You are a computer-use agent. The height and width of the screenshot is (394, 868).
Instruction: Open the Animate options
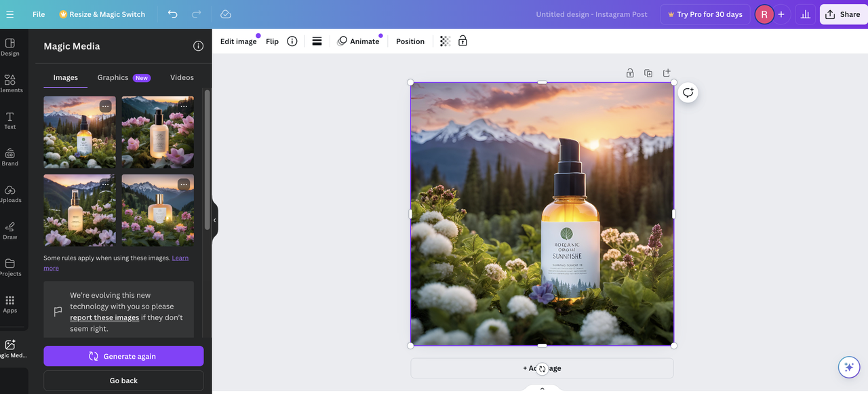[359, 41]
